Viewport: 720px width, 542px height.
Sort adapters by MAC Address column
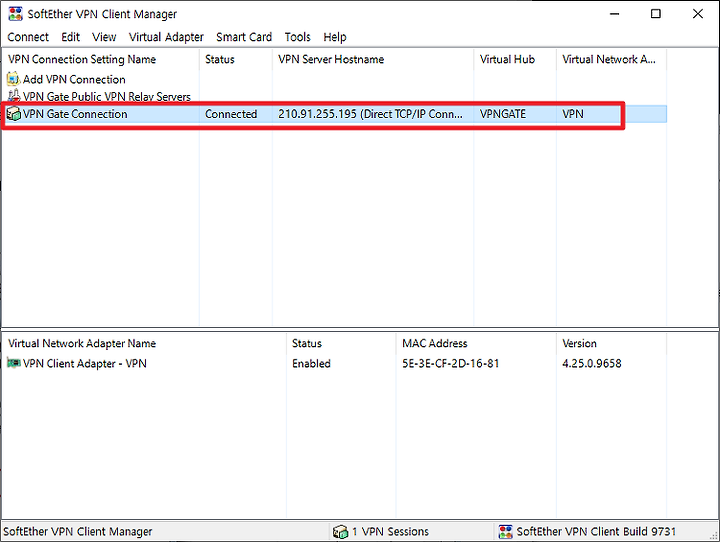point(476,343)
